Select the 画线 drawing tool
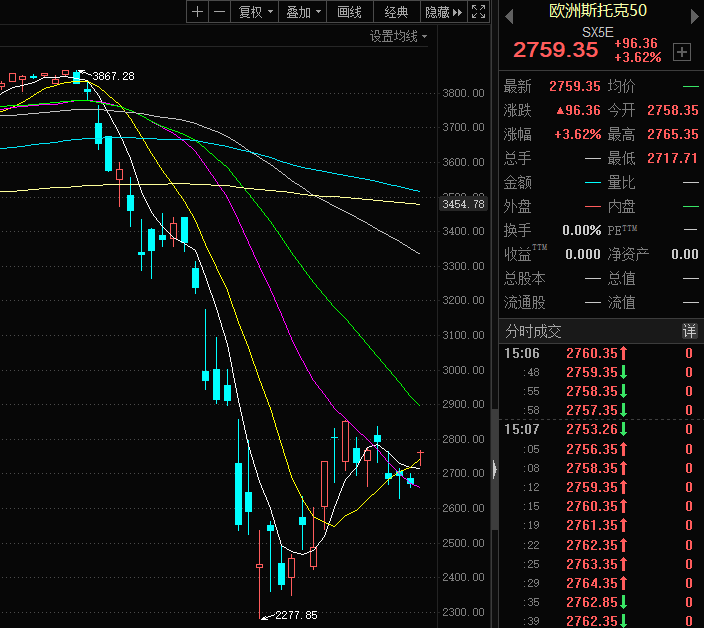This screenshot has width=704, height=628. click(x=349, y=12)
